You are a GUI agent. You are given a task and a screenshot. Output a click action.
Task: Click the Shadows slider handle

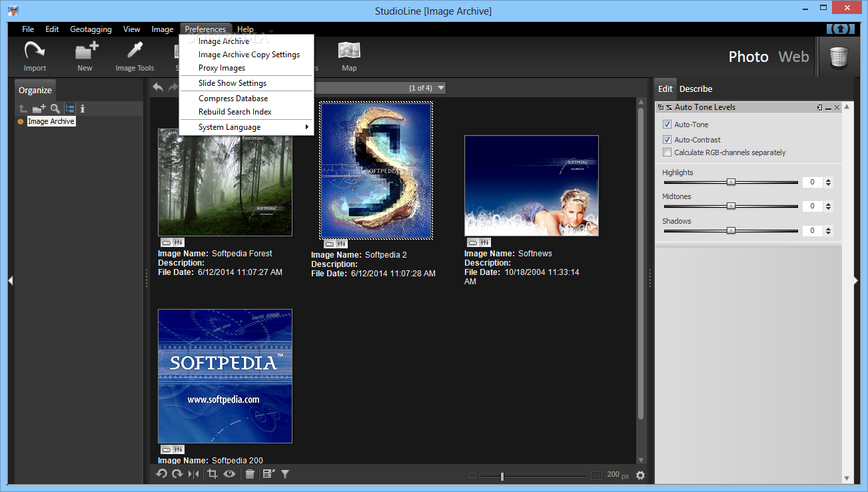point(731,230)
